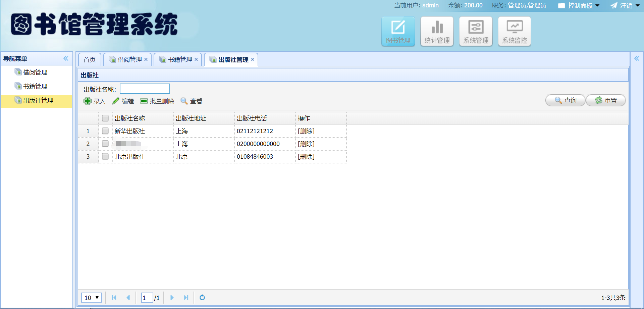Click the page number input box
The height and width of the screenshot is (309, 644).
[x=147, y=298]
